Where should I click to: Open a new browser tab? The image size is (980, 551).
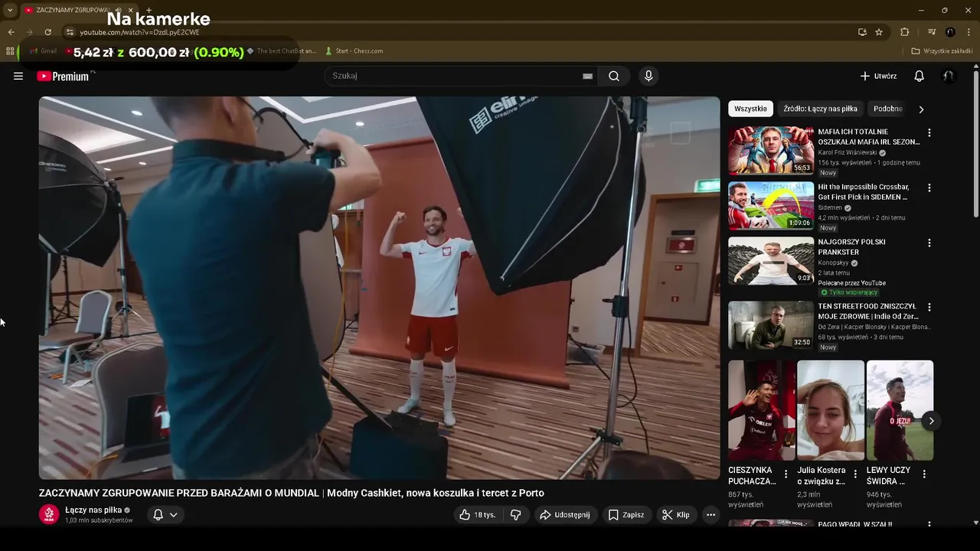tap(149, 10)
